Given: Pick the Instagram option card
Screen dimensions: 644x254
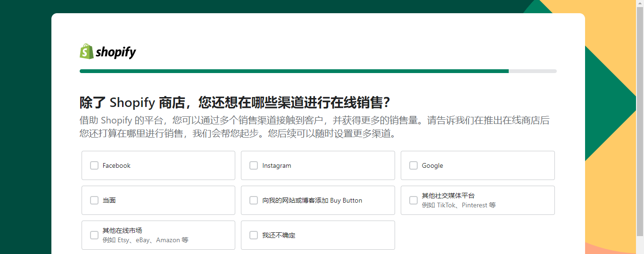Looking at the screenshot, I should coord(318,165).
